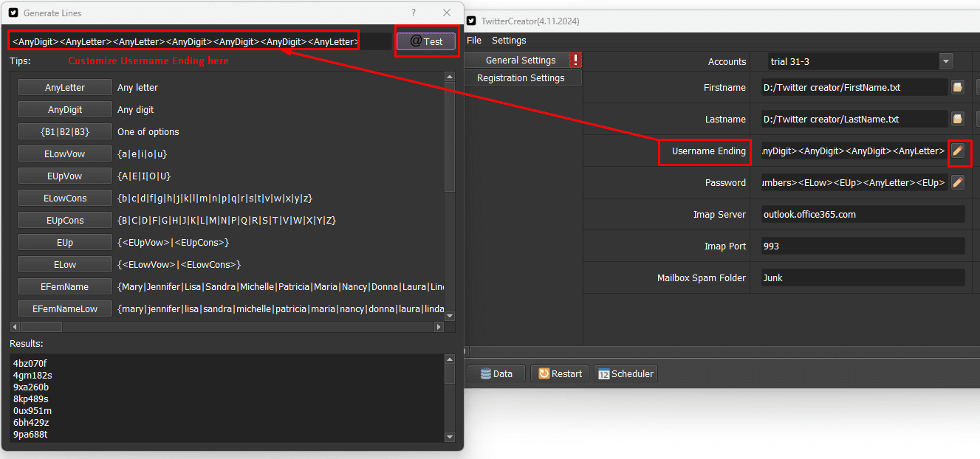This screenshot has height=459, width=980.
Task: Insert the AnyLetter token
Action: (x=65, y=87)
